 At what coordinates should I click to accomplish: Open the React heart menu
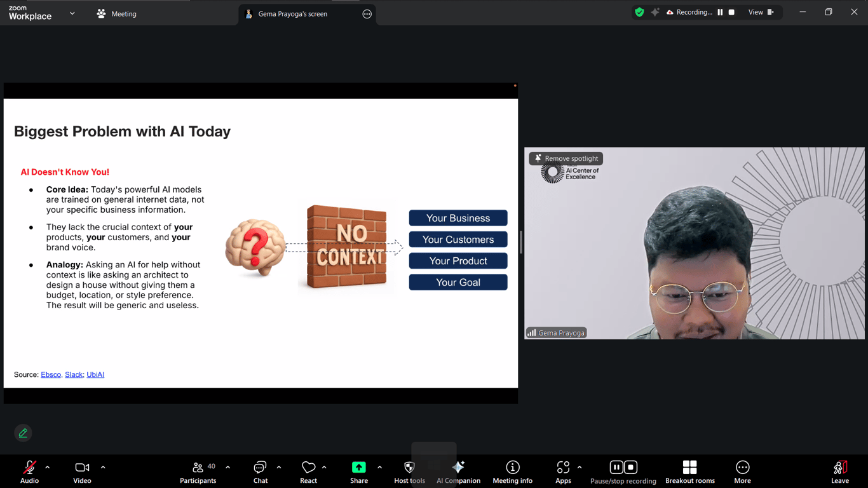308,472
